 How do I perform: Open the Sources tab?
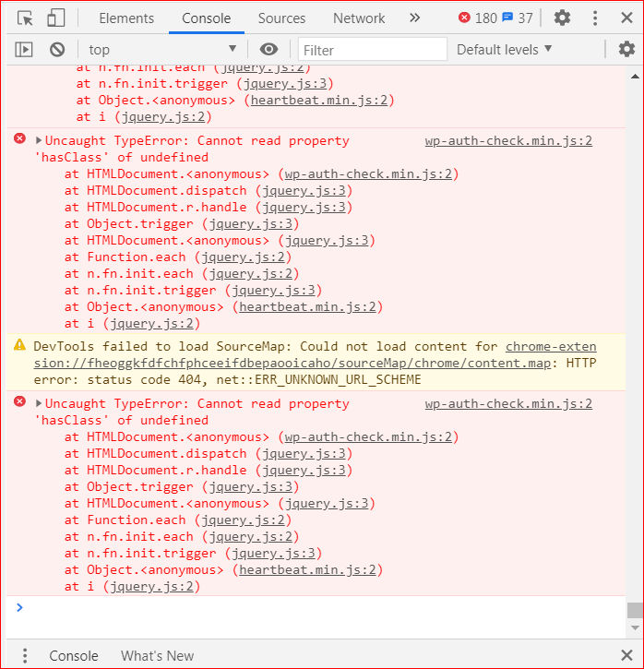click(x=281, y=18)
